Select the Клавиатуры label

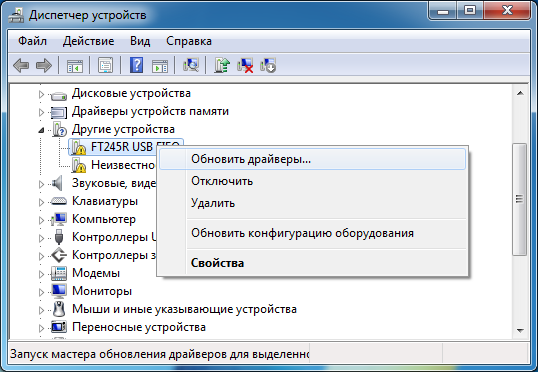[105, 201]
